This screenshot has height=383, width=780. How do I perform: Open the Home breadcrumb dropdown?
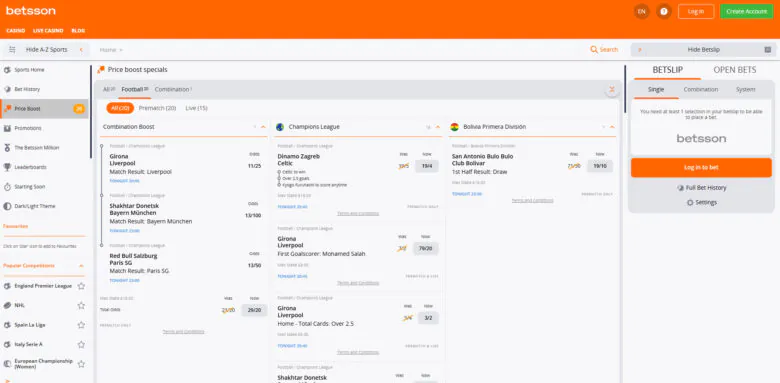(111, 50)
